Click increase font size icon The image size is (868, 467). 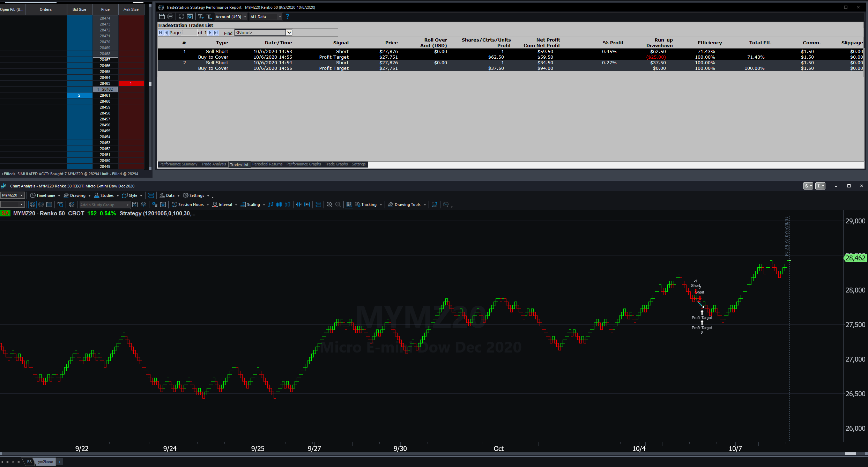209,16
